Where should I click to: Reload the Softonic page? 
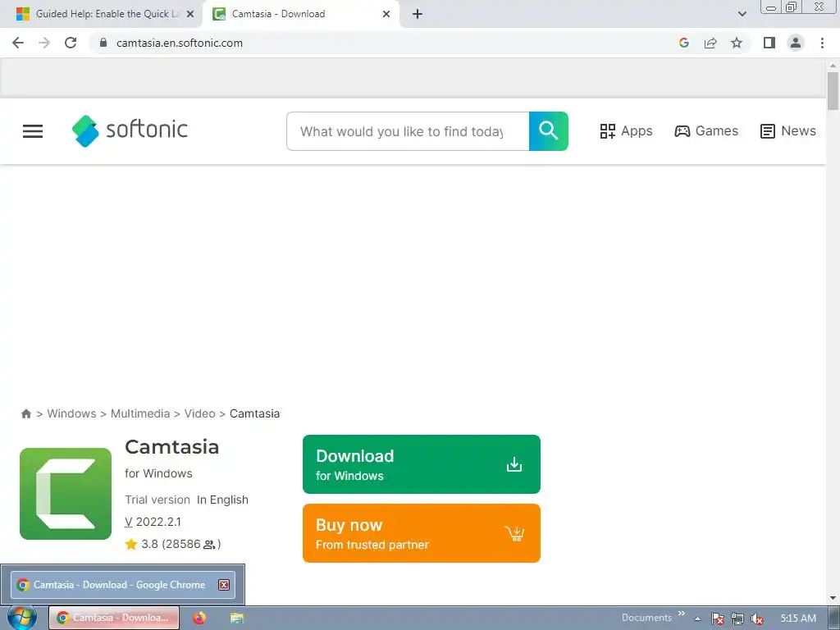tap(71, 43)
